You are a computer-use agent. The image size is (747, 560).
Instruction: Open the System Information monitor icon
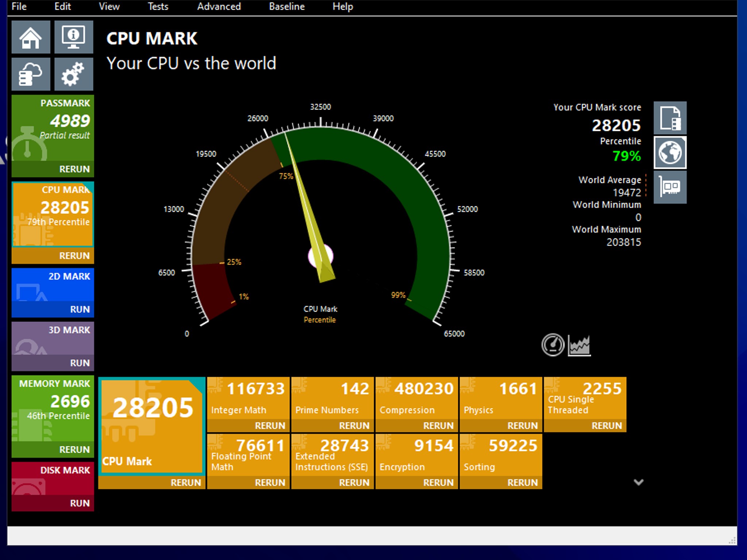tap(74, 37)
